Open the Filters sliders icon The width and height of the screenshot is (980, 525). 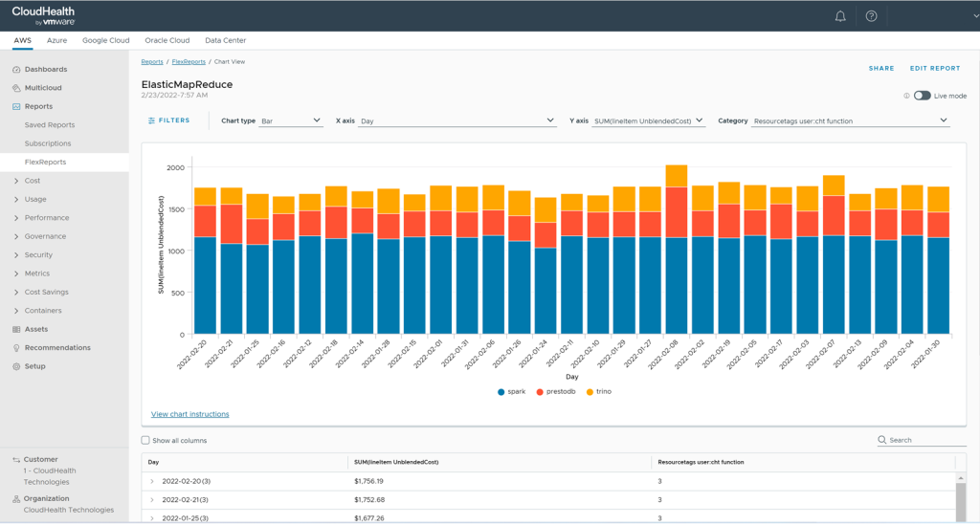[x=152, y=120]
